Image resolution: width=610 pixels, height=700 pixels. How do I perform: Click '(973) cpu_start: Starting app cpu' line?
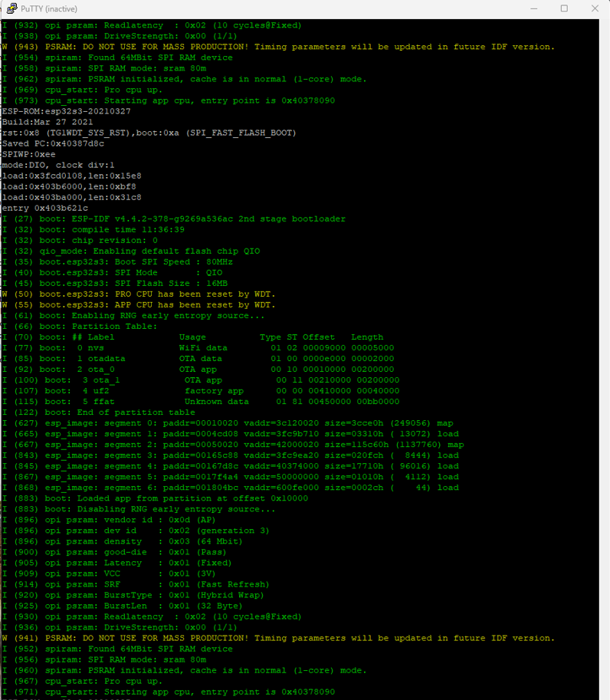[x=169, y=100]
